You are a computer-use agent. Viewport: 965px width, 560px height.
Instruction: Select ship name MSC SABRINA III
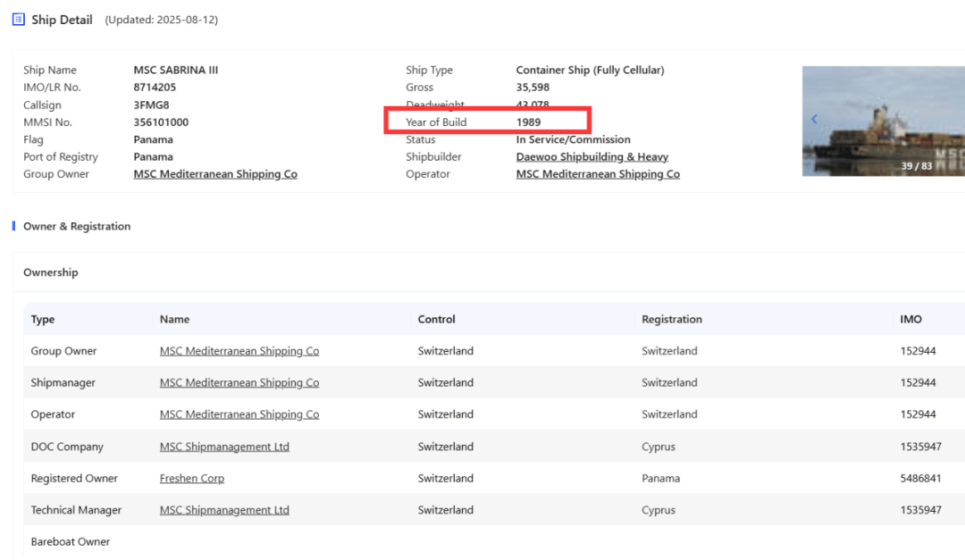click(x=176, y=71)
